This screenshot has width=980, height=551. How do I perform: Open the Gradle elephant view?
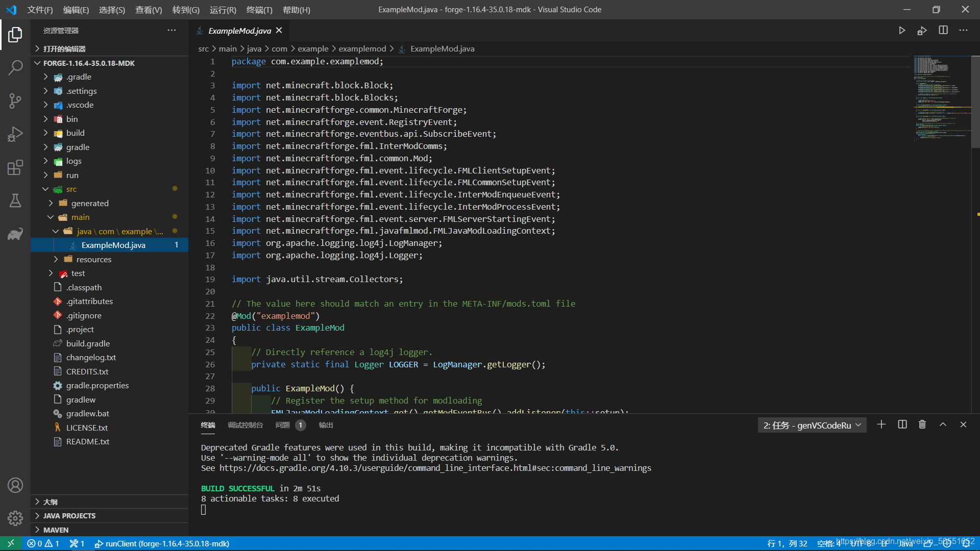tap(15, 234)
